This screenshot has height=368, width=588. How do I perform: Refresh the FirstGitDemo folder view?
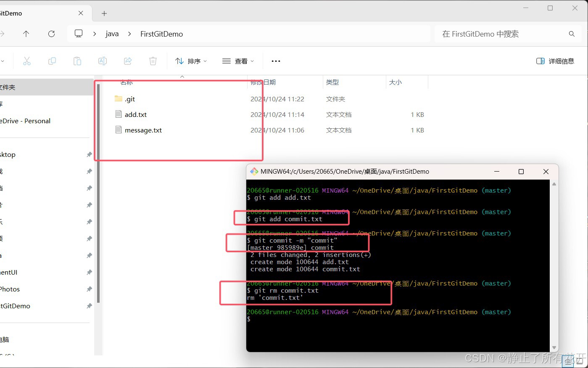tap(51, 34)
